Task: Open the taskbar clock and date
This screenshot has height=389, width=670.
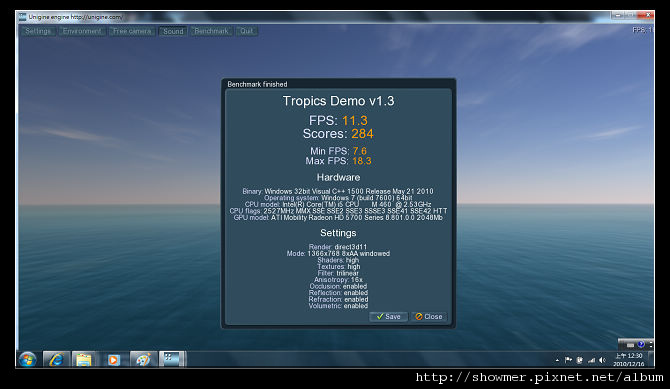Action: [x=629, y=360]
